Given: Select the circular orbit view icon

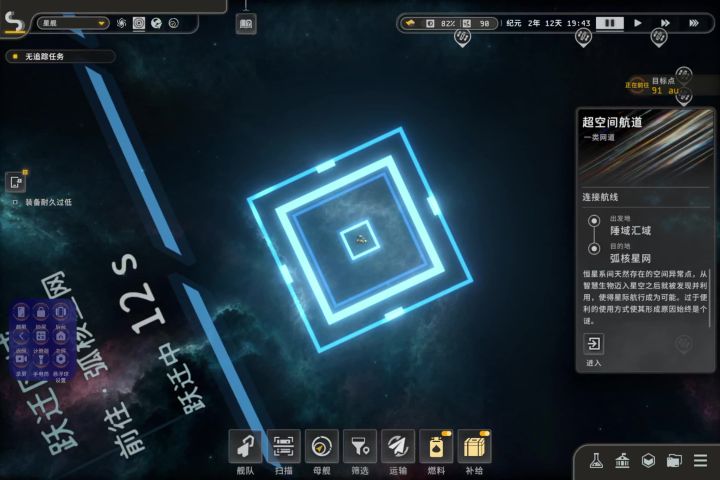Looking at the screenshot, I should pos(174,23).
